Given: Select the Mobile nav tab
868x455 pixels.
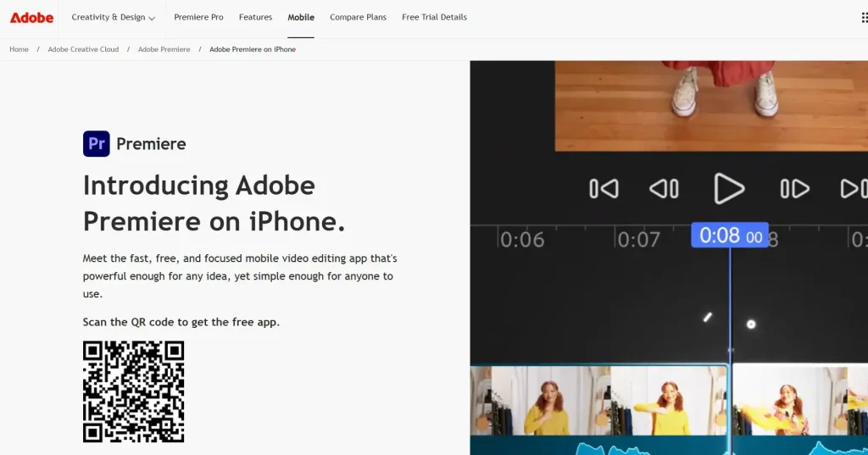Looking at the screenshot, I should (301, 17).
